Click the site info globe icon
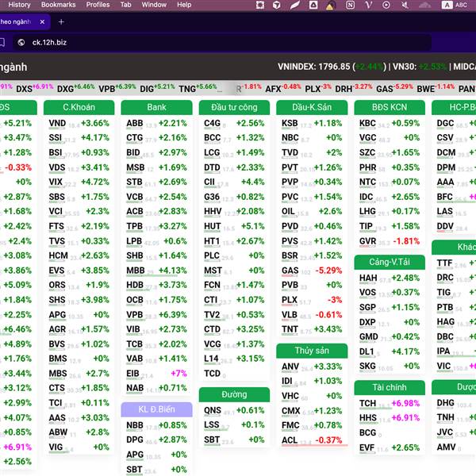Viewport: 476px width, 476px height. (21, 43)
